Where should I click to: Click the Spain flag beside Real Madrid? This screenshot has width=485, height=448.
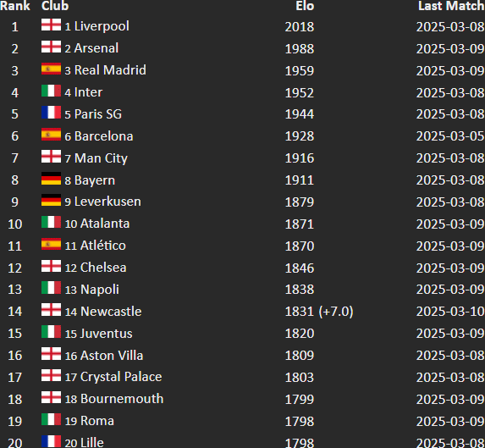[x=51, y=69]
